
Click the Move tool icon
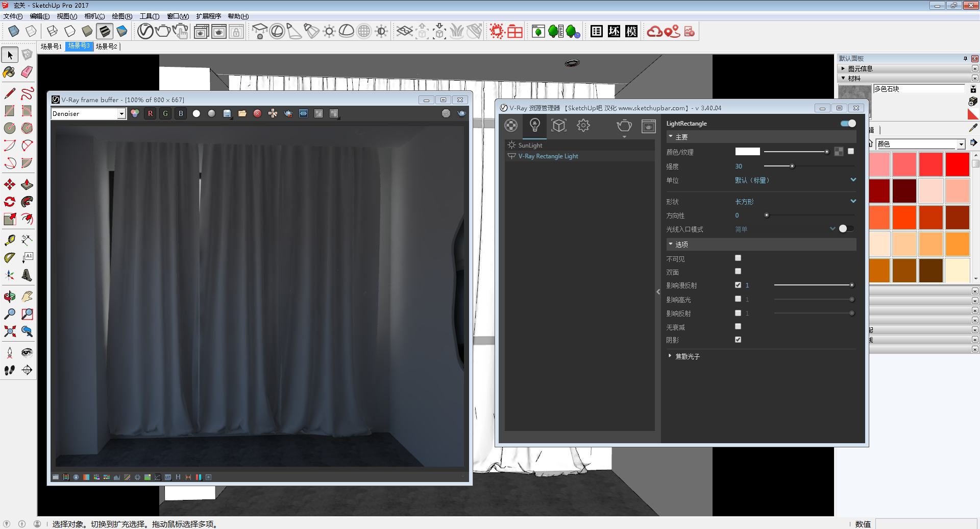[9, 184]
